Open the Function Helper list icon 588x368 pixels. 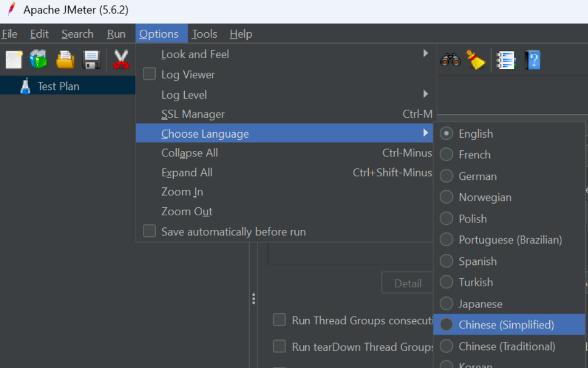pos(506,59)
